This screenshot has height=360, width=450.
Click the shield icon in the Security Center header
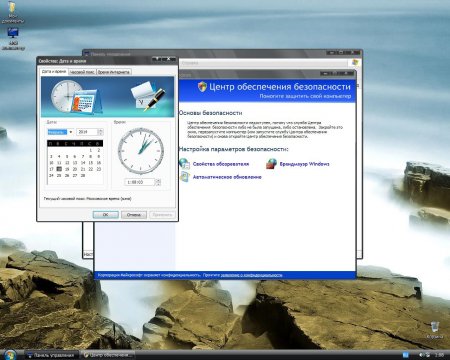click(x=202, y=87)
